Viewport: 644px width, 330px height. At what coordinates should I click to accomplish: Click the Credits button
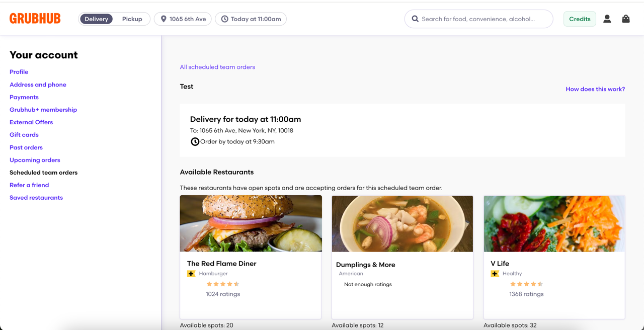coord(580,19)
